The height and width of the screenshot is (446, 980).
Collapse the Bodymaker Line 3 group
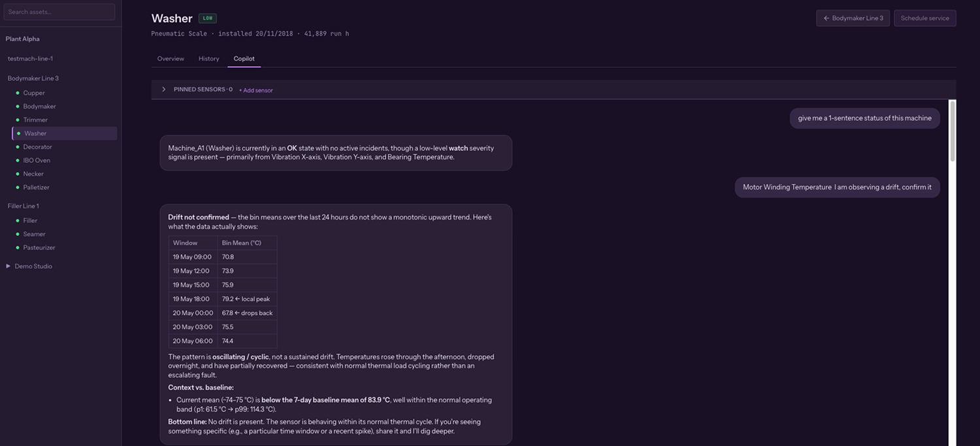[33, 78]
